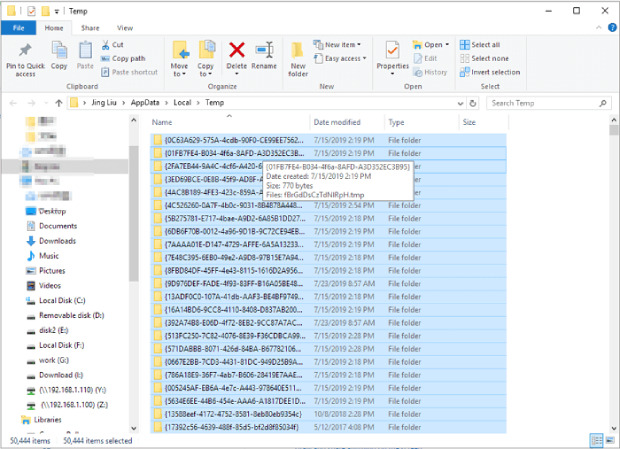The height and width of the screenshot is (449, 620).
Task: Select Removable disk (D:) in navigation pane
Action: pos(72,315)
